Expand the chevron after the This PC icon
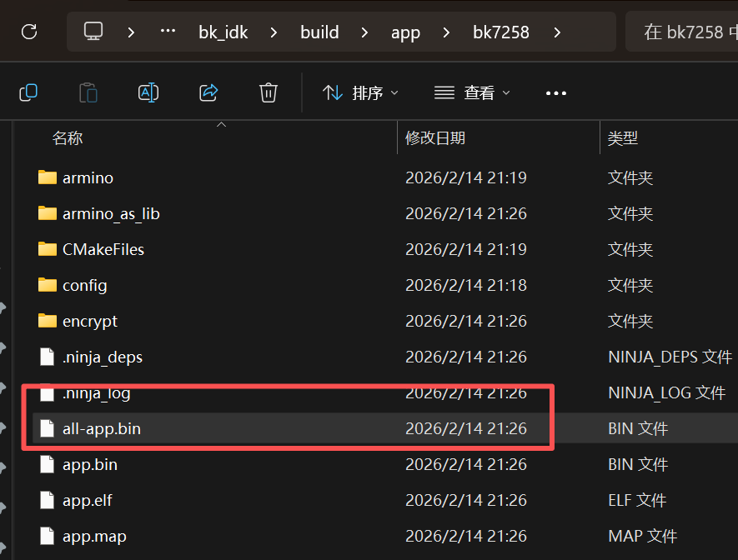Screen dimensions: 738x560 pyautogui.click(x=131, y=32)
